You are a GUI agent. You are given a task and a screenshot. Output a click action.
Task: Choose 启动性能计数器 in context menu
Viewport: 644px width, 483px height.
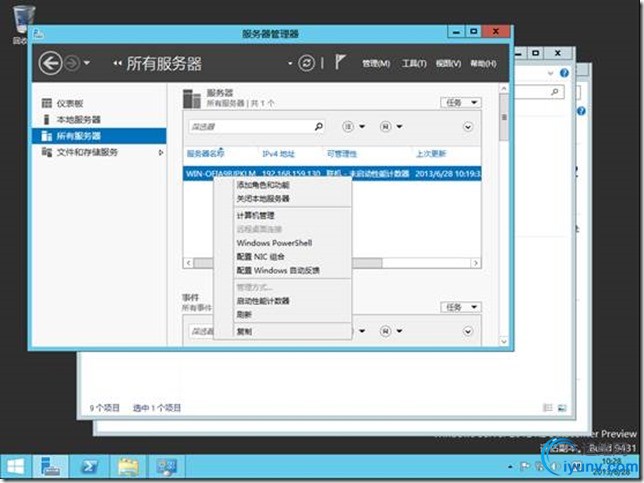click(x=263, y=301)
